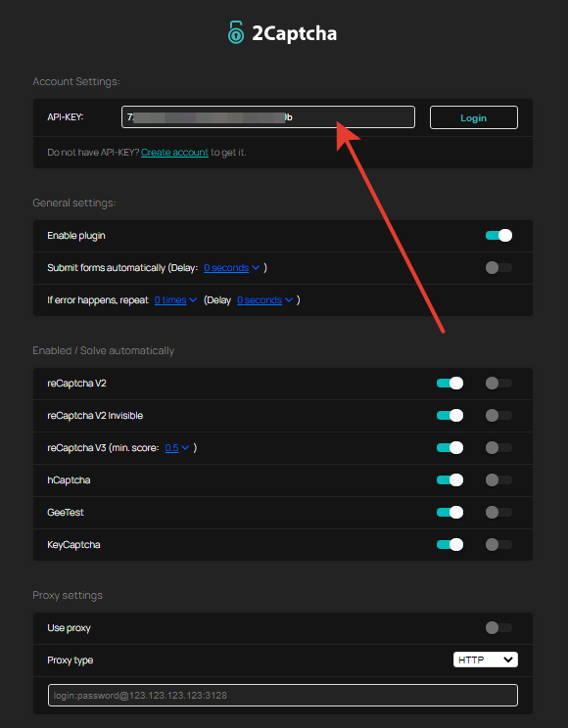This screenshot has height=728, width=568.
Task: Toggle reCaptcha V2 enabled switch
Action: tap(450, 383)
